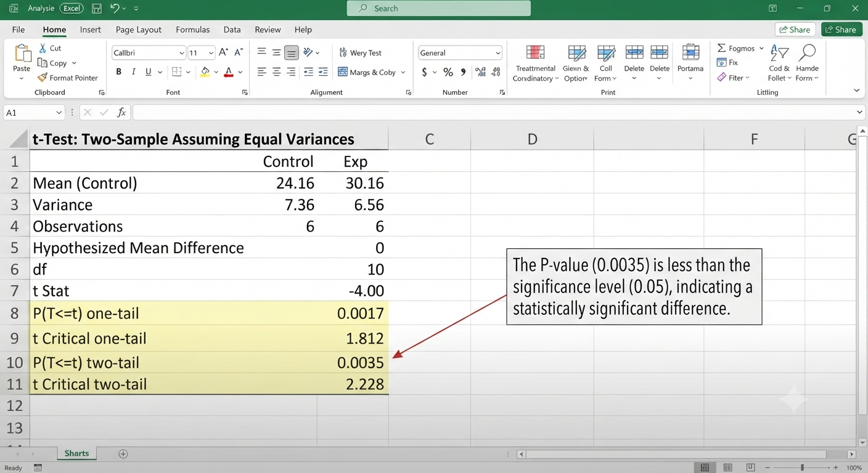Open the Portama button
Image resolution: width=868 pixels, height=473 pixels.
point(690,62)
